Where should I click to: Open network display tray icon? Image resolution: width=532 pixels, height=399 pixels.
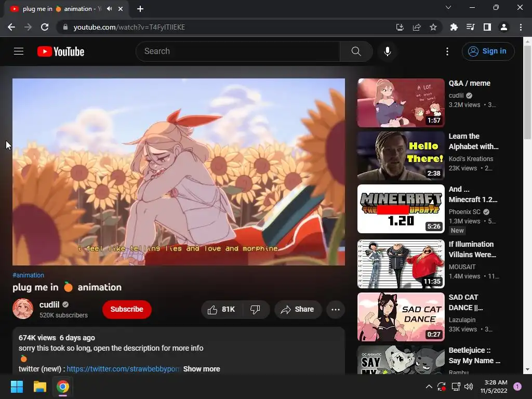(x=456, y=387)
